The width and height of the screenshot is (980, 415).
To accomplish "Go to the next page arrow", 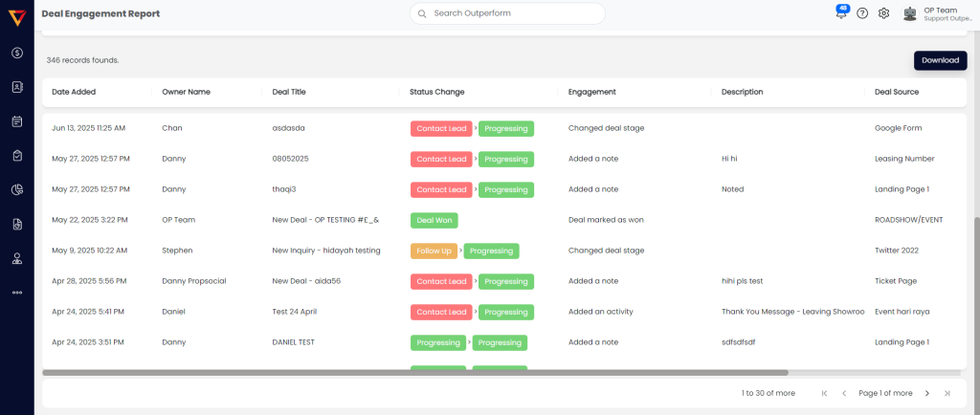I will (926, 393).
